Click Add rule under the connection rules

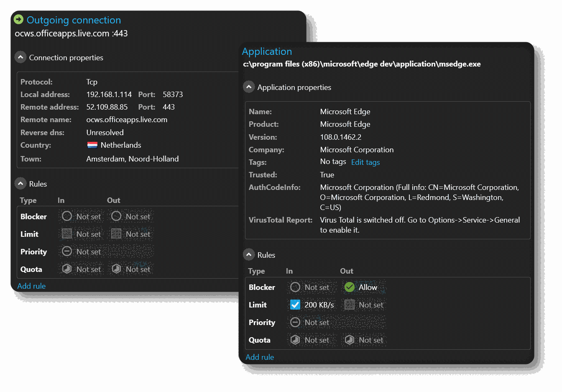[31, 286]
